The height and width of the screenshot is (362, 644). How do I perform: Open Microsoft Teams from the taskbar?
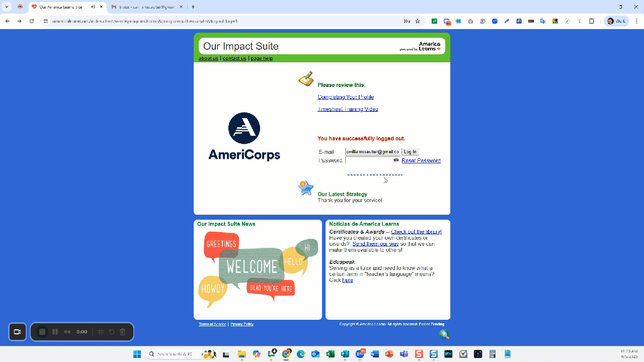click(404, 354)
